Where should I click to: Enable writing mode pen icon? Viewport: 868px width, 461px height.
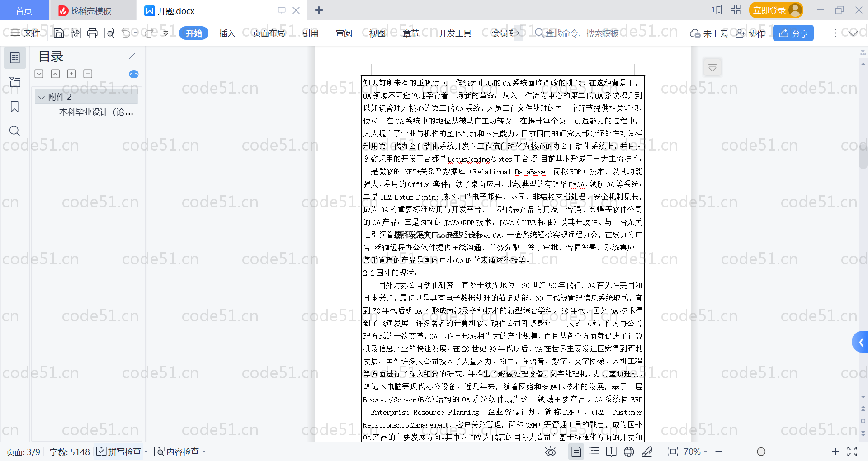647,452
